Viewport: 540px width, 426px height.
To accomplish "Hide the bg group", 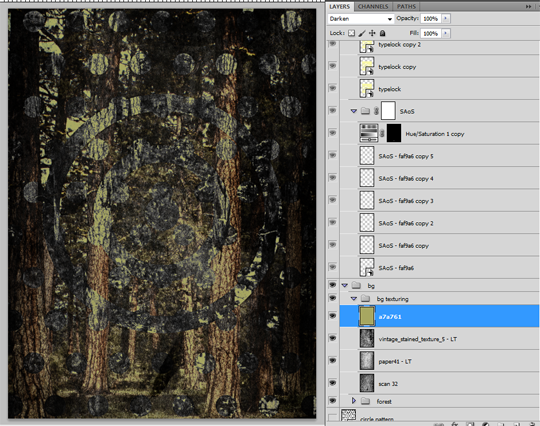I will 332,285.
